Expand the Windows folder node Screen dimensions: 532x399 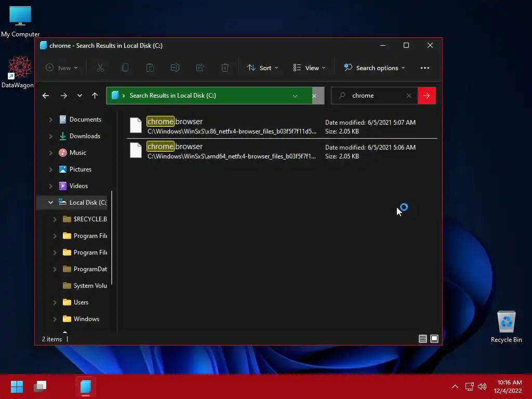click(x=55, y=319)
